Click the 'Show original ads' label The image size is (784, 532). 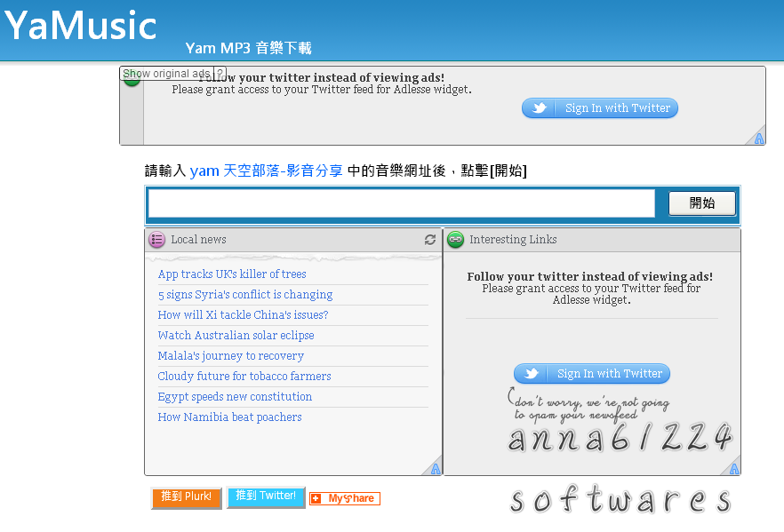coord(166,74)
